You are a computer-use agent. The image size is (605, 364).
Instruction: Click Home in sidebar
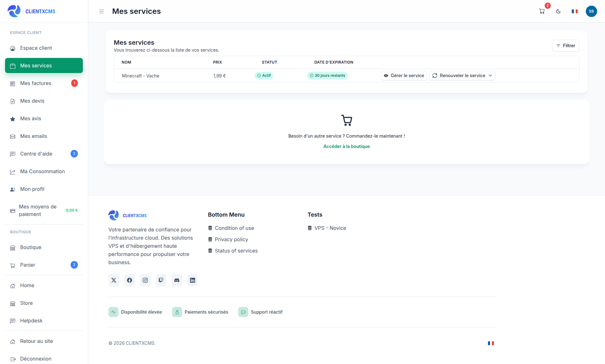pyautogui.click(x=44, y=285)
